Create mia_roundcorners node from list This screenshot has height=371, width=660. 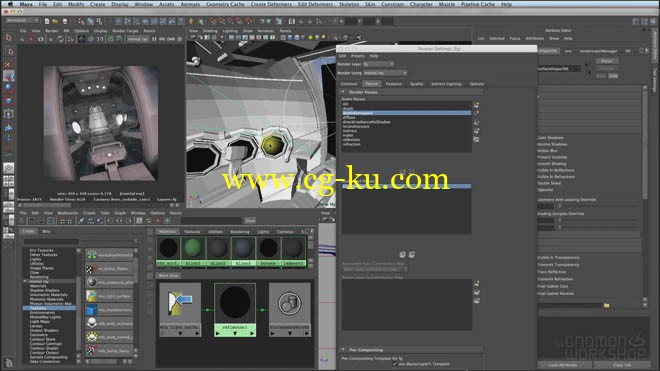pos(109,310)
